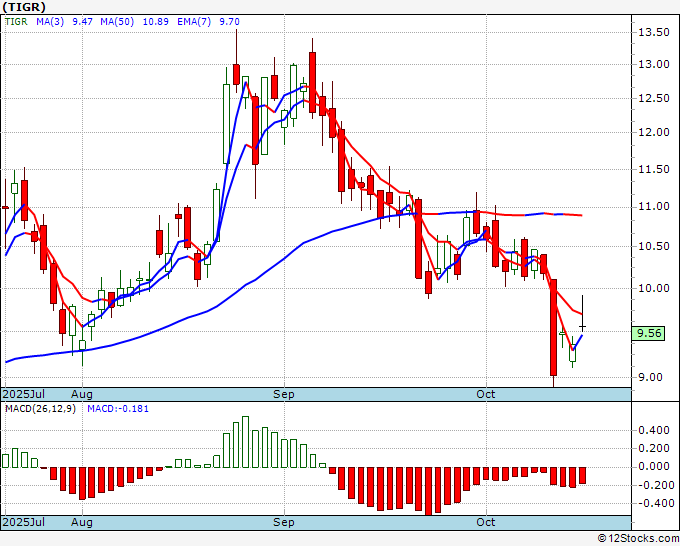The image size is (680, 546).
Task: Click 2025Jul on the MACD date axis
Action: click(24, 522)
